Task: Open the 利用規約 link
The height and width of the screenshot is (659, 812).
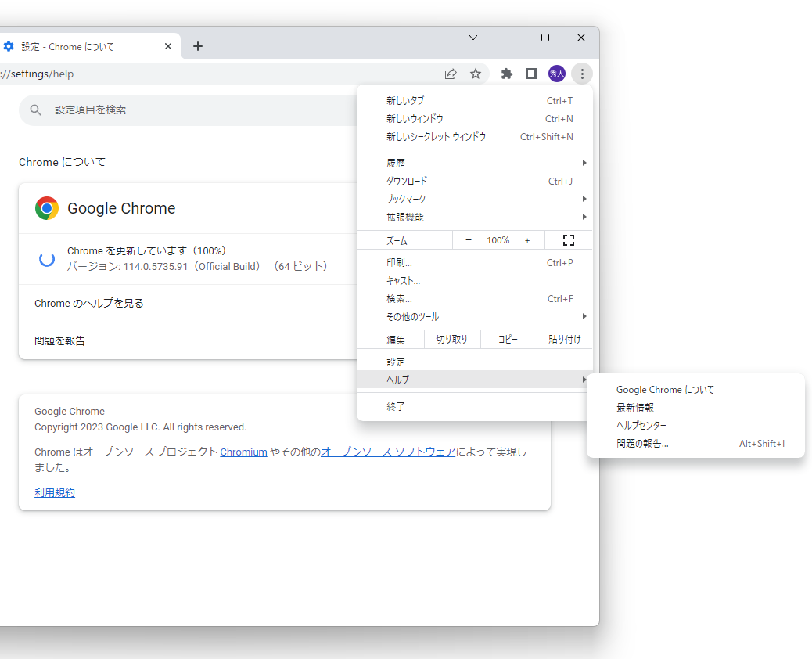Action: 54,492
